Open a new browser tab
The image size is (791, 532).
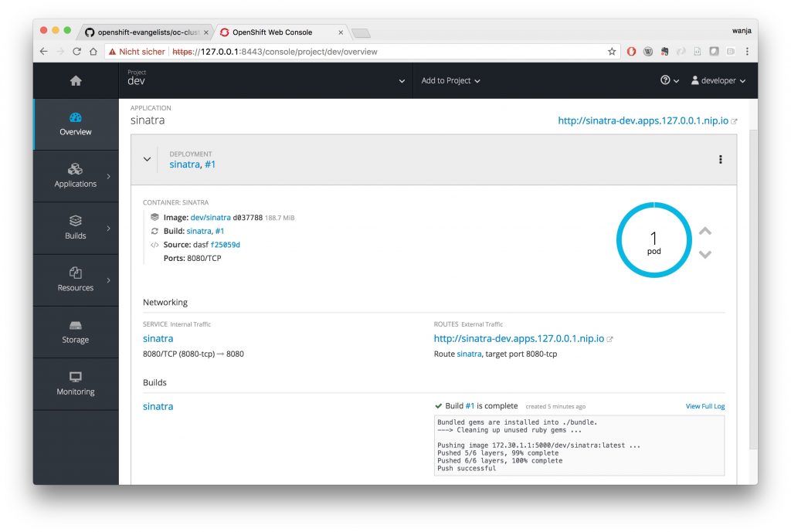click(x=362, y=33)
